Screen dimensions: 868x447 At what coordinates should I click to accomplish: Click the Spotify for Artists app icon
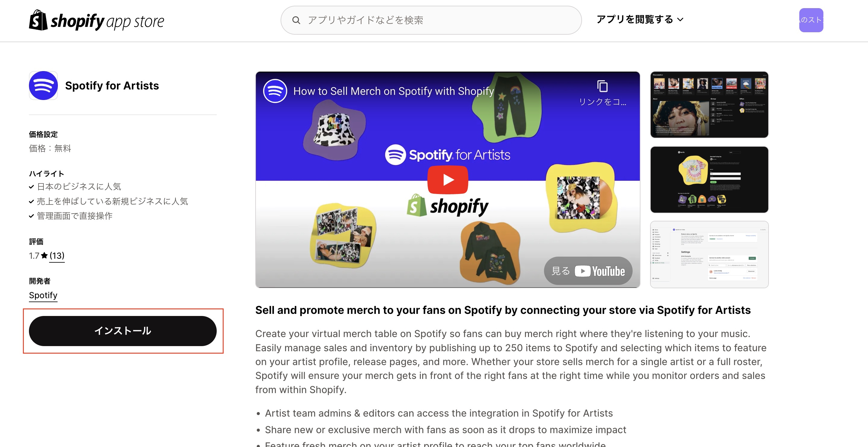(x=43, y=86)
